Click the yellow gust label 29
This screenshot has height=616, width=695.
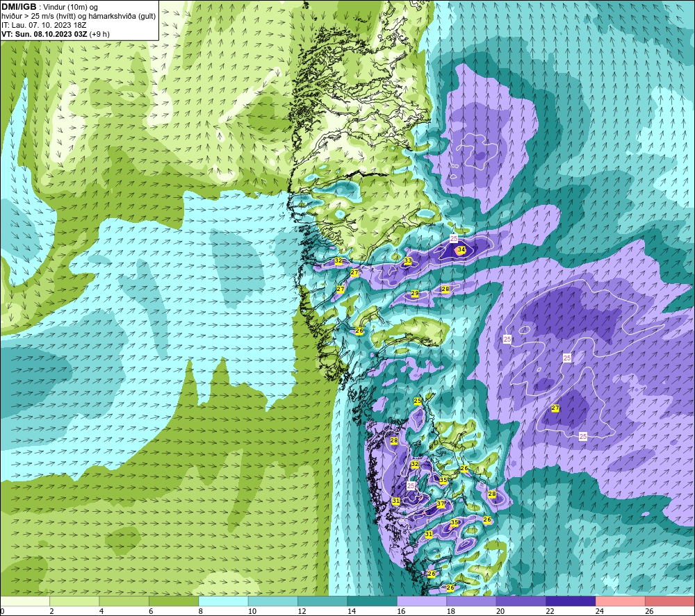(414, 293)
